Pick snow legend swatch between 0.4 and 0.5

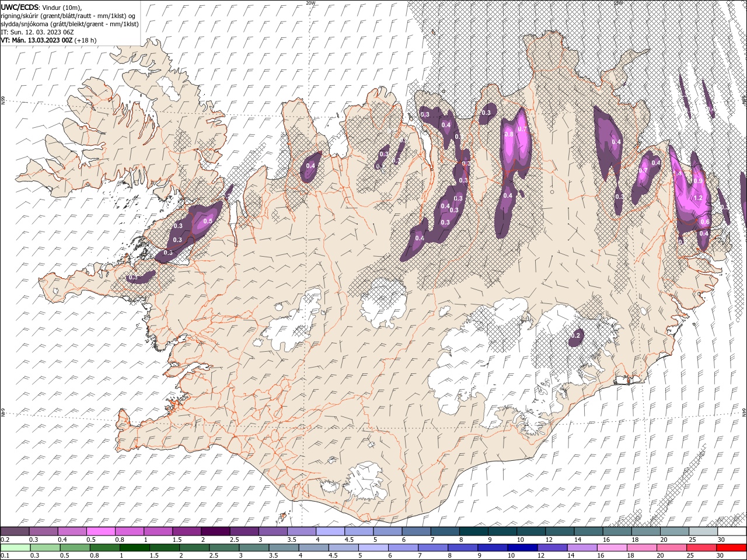(x=72, y=531)
